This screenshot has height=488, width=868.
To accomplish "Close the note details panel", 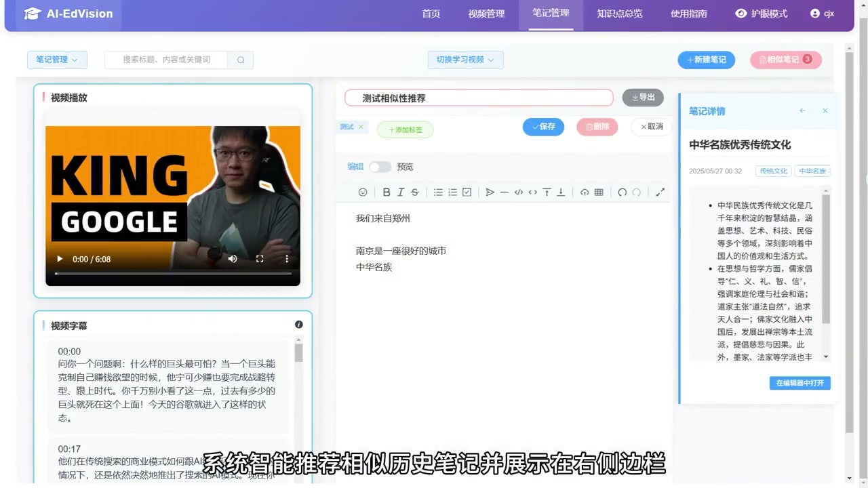I will tap(825, 110).
